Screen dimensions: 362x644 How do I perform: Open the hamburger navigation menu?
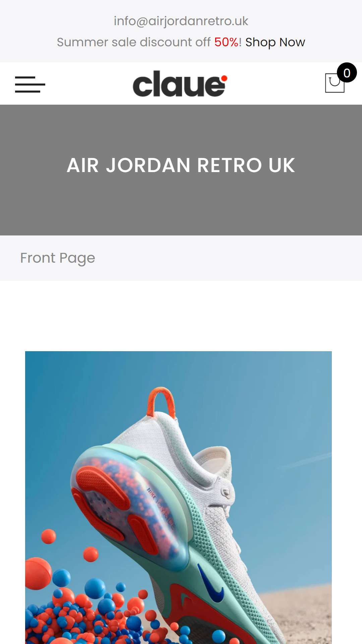point(30,84)
